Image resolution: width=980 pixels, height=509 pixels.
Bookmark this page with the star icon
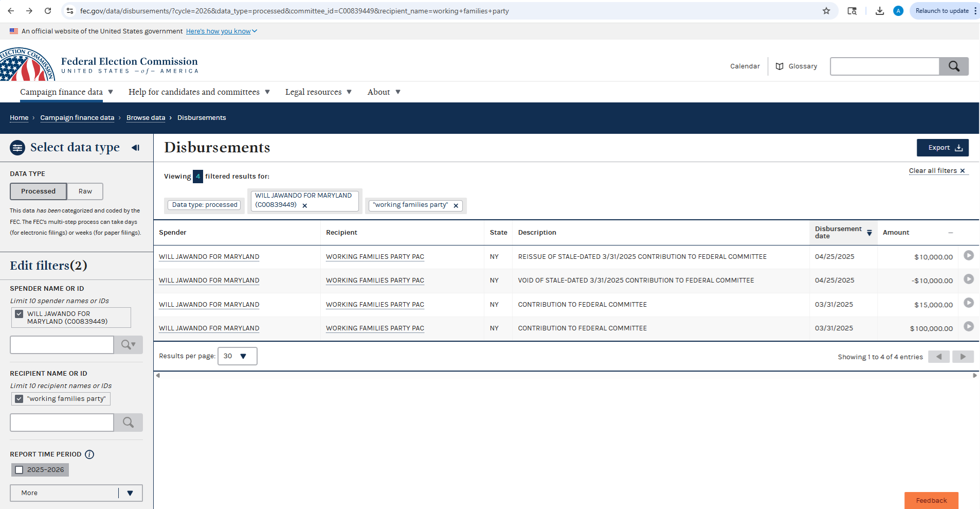point(826,11)
